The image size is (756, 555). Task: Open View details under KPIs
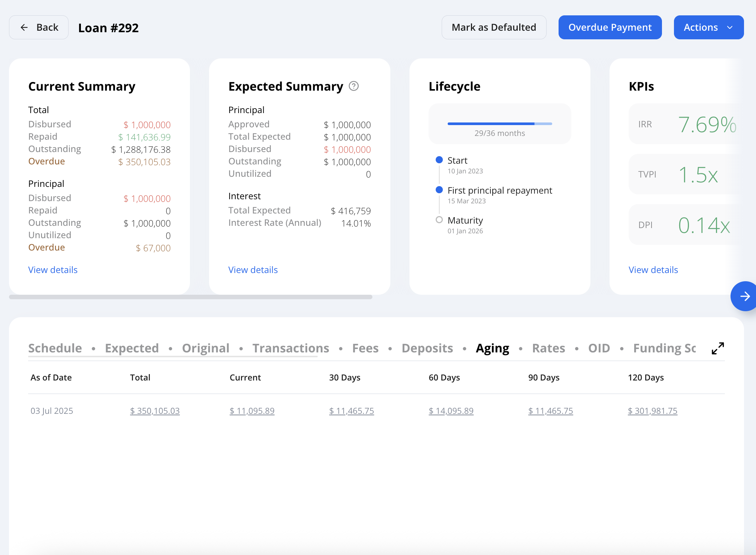pyautogui.click(x=653, y=270)
